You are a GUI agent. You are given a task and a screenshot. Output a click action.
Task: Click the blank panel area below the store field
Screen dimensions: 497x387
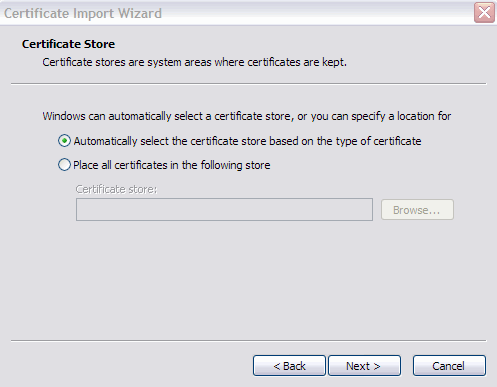point(249,280)
